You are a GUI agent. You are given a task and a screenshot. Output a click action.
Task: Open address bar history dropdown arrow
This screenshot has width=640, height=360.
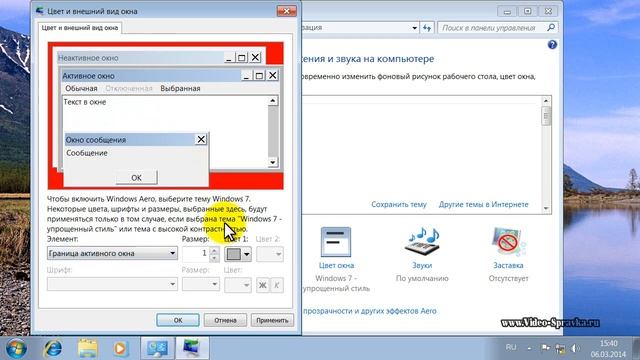[414, 28]
